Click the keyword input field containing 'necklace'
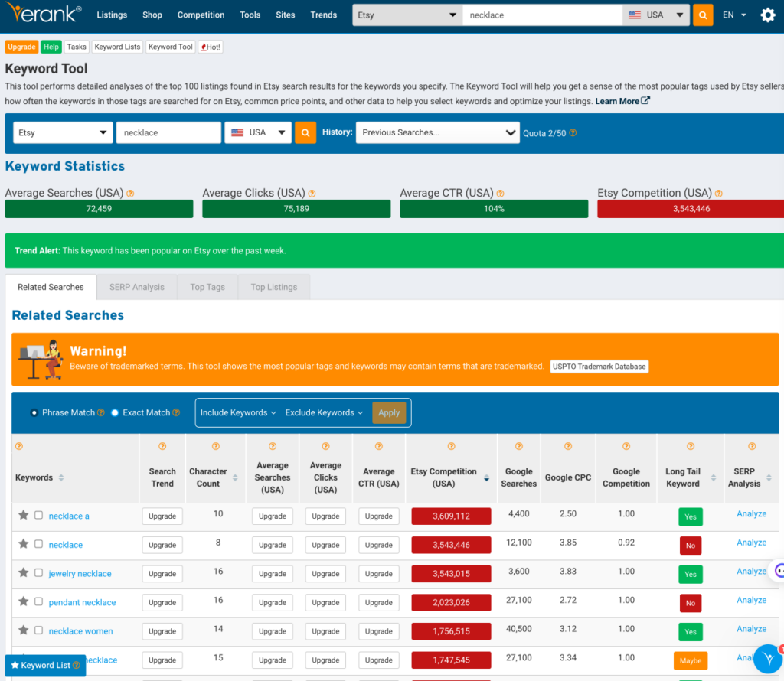The height and width of the screenshot is (681, 784). (168, 132)
